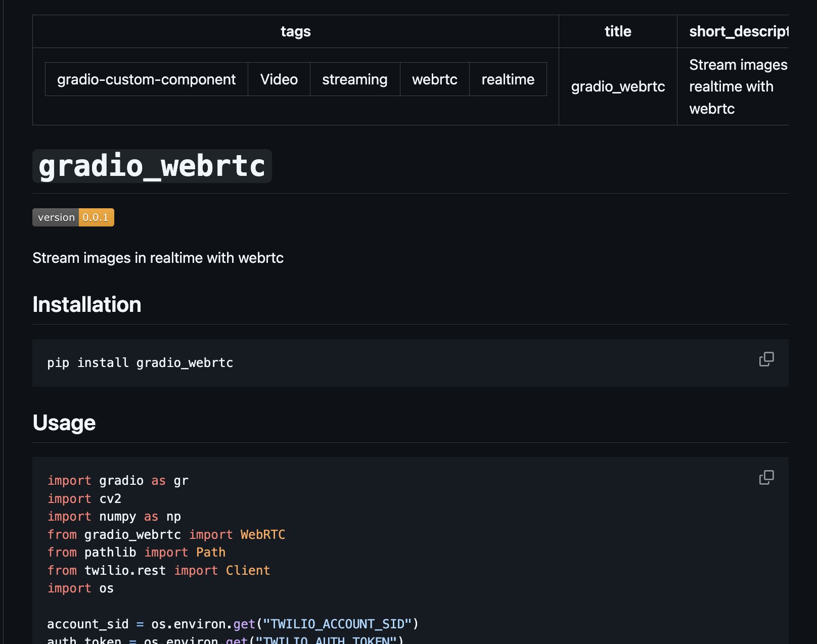The width and height of the screenshot is (817, 644).
Task: Click the webrtc tag cell
Action: (435, 79)
